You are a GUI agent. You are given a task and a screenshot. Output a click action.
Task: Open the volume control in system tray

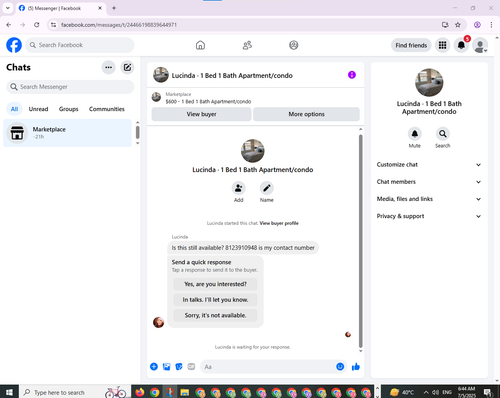tap(435, 392)
